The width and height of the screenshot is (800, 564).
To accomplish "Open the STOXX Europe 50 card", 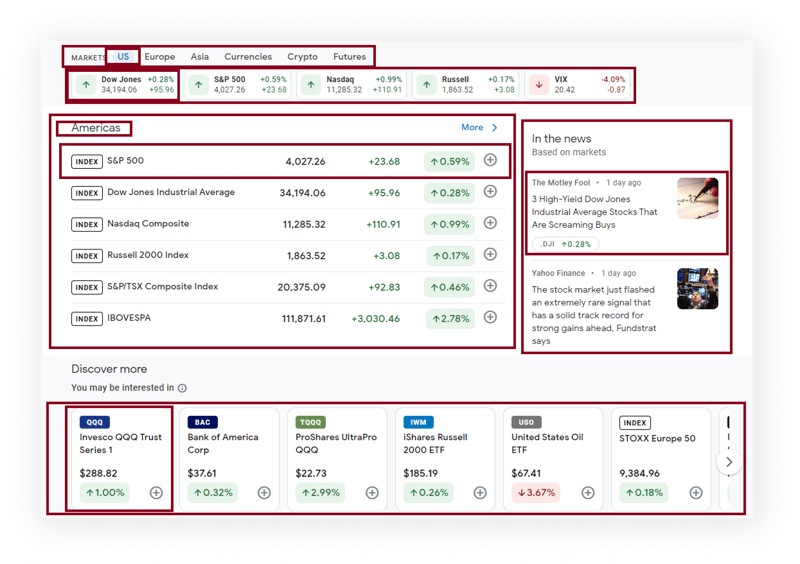I will [661, 458].
